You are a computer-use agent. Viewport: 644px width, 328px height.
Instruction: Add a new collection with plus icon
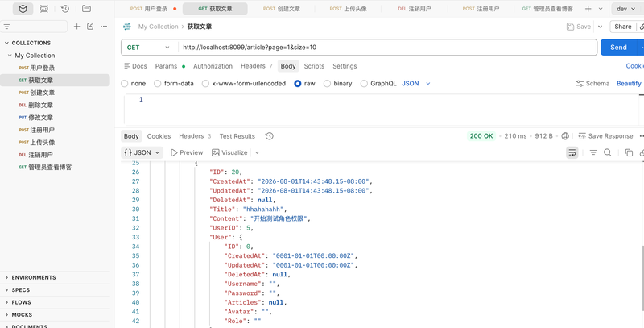(76, 27)
